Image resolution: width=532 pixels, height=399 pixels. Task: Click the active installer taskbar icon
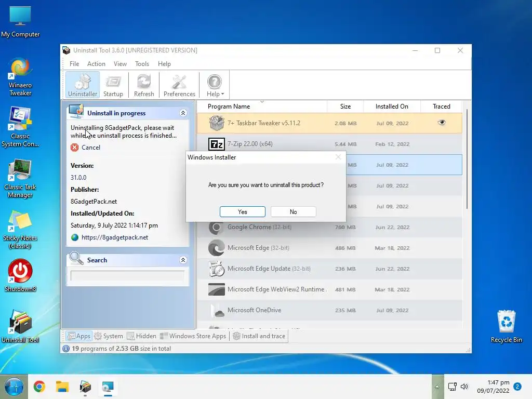point(108,387)
